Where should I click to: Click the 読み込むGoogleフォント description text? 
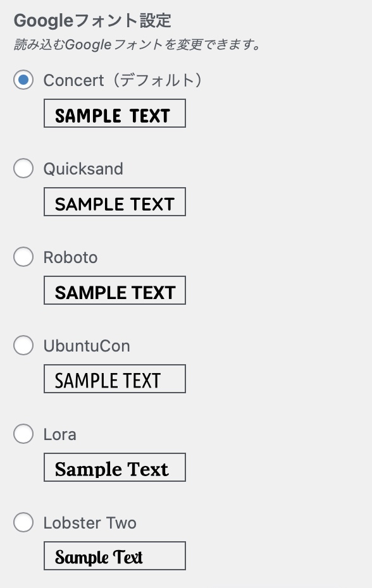coord(137,45)
